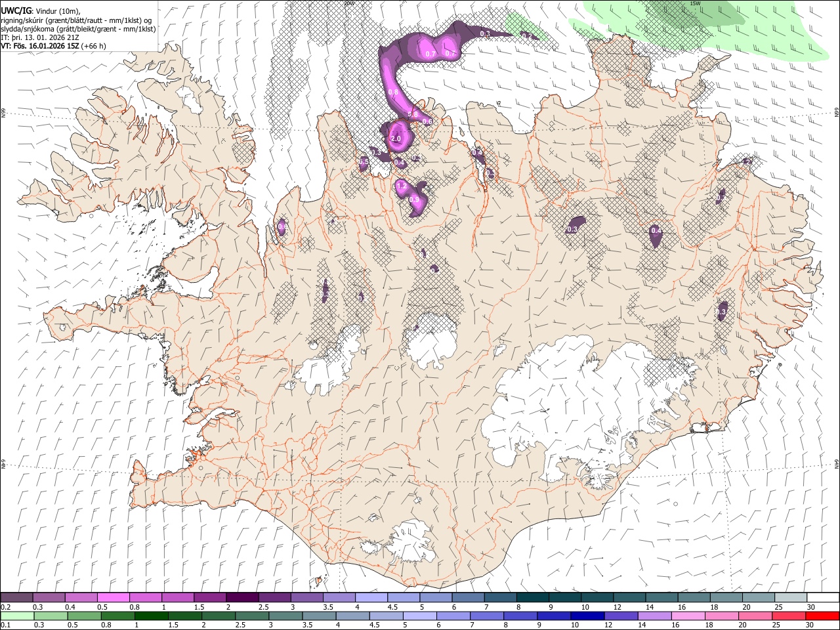Pick the darkest purple 2 swatch in snow scale

[x=242, y=597]
